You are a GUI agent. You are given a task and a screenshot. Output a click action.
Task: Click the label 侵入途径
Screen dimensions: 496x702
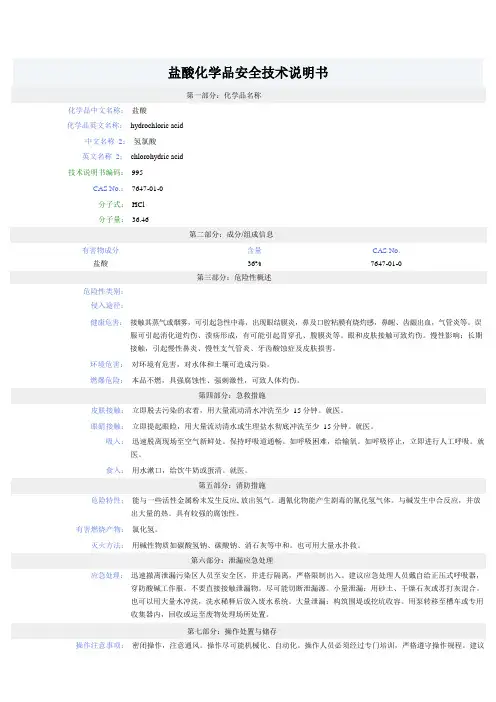[107, 306]
